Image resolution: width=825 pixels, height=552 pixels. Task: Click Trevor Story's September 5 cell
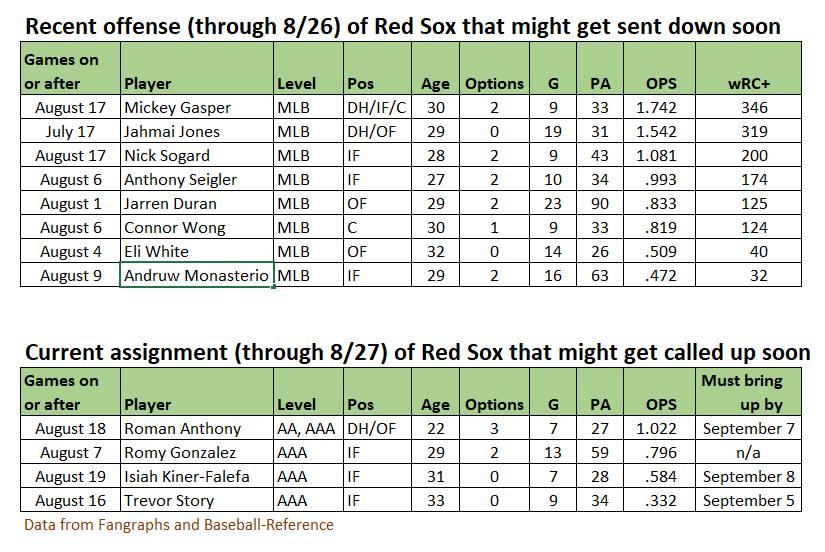point(748,500)
